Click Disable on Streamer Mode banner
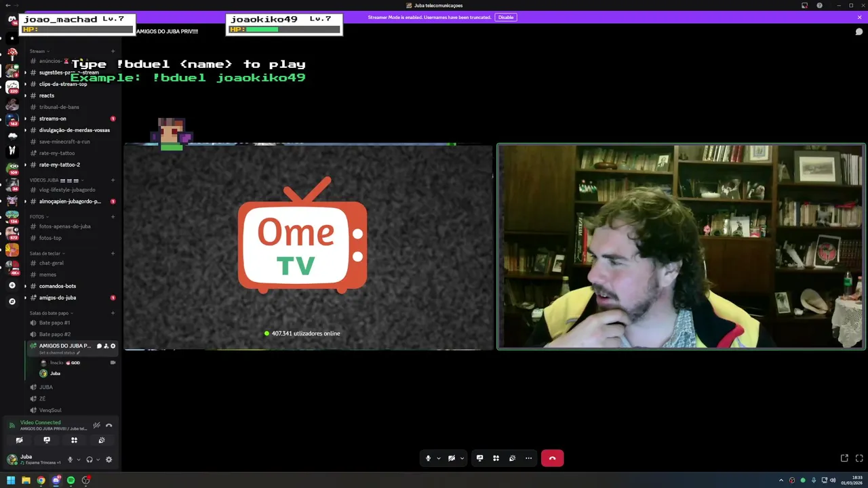This screenshot has height=488, width=868. point(506,17)
